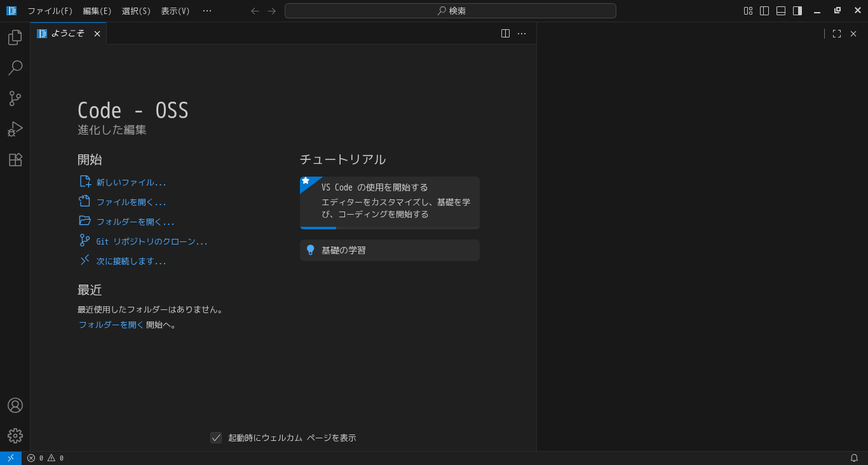Click the Code - OSS application icon
The width and height of the screenshot is (868, 465).
pyautogui.click(x=11, y=11)
